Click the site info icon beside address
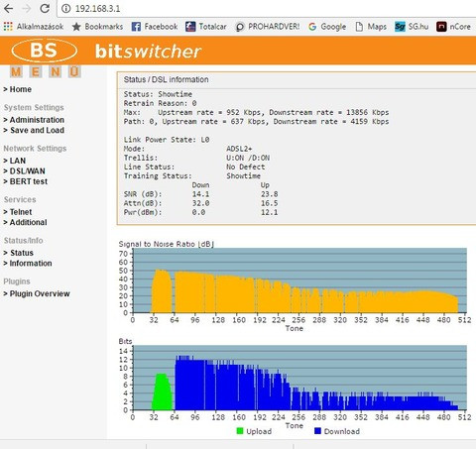The height and width of the screenshot is (449, 476). pyautogui.click(x=66, y=8)
